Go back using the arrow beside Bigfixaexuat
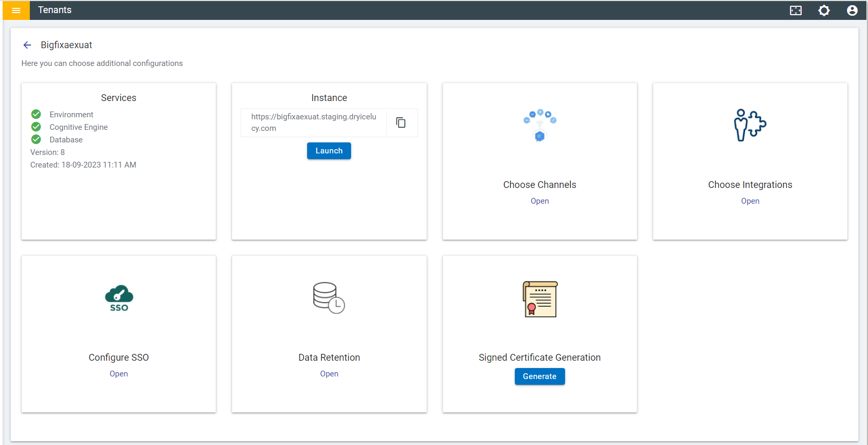The height and width of the screenshot is (445, 868). click(x=27, y=45)
